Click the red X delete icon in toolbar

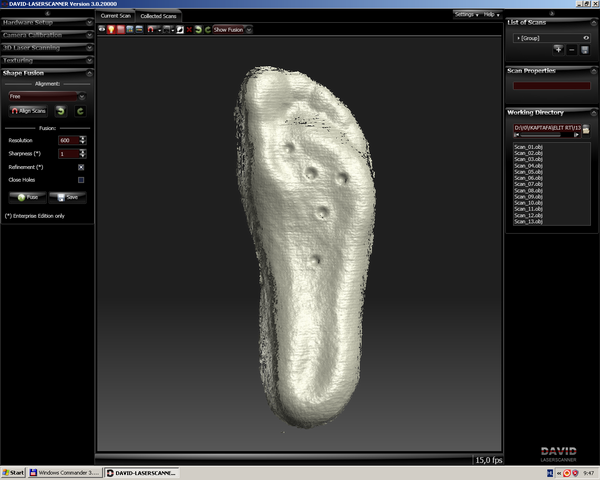188,29
